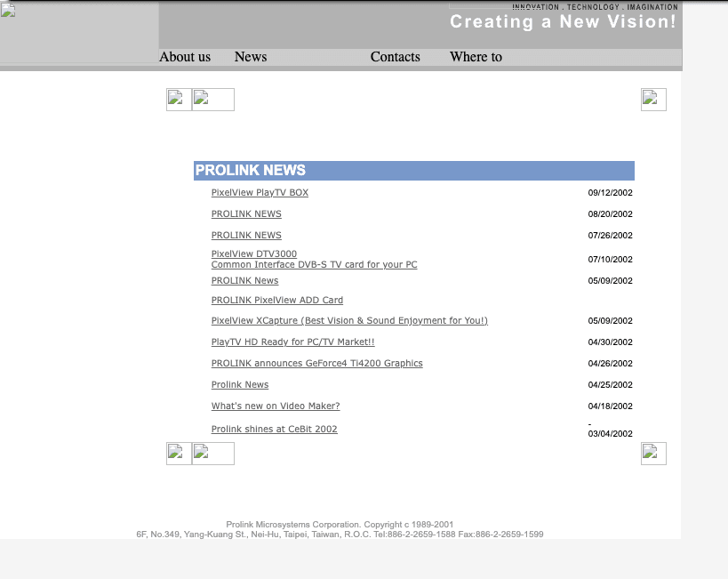The height and width of the screenshot is (579, 728).
Task: Open the About us menu item
Action: click(x=185, y=57)
